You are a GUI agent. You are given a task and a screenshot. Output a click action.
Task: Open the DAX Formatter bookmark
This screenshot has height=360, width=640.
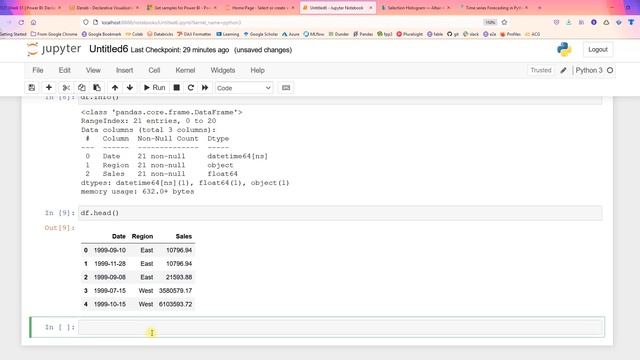point(194,34)
